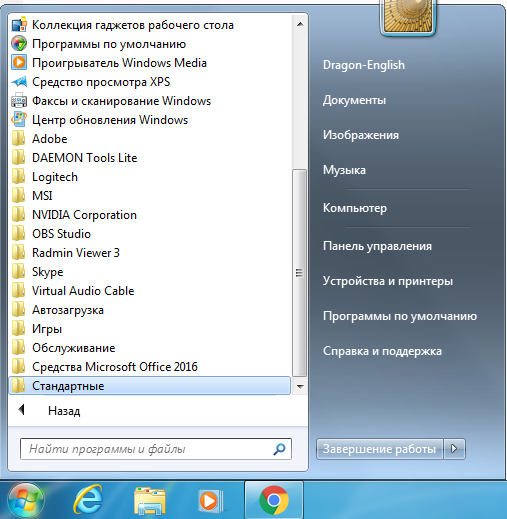Viewport: 507px width, 519px height.
Task: Click the Radmin Viewer 3 folder icon
Action: coord(18,253)
